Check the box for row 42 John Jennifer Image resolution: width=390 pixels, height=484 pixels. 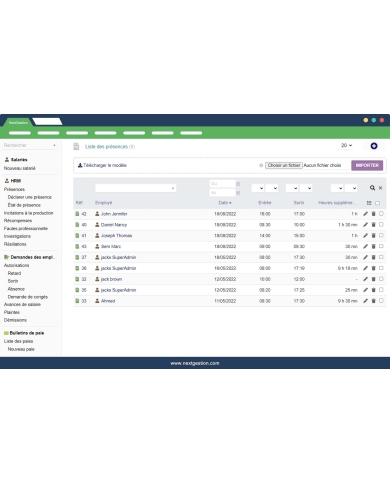[x=381, y=214]
